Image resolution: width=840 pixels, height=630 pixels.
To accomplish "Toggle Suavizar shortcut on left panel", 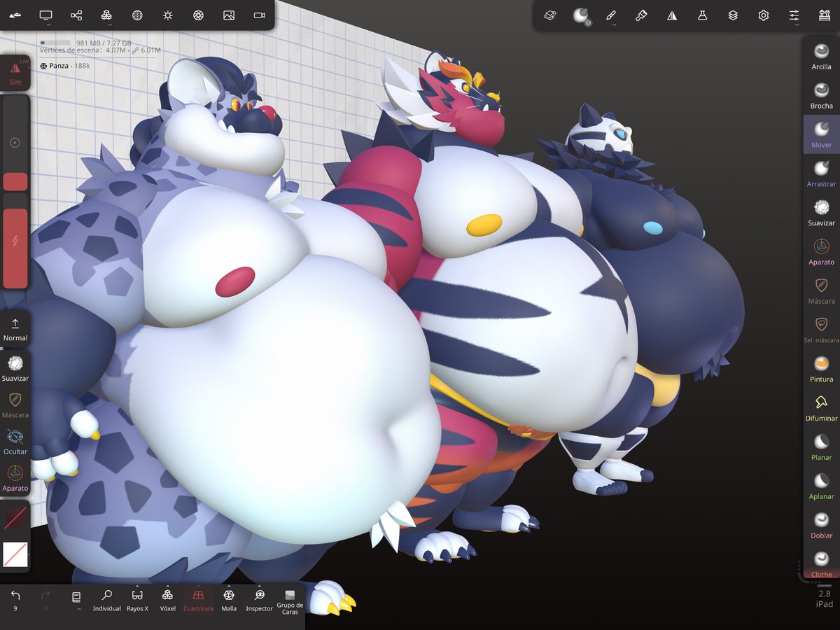I will [15, 368].
